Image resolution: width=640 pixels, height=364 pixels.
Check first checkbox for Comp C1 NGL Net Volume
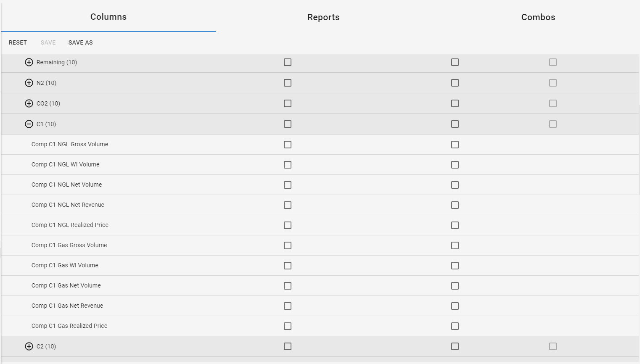(288, 185)
